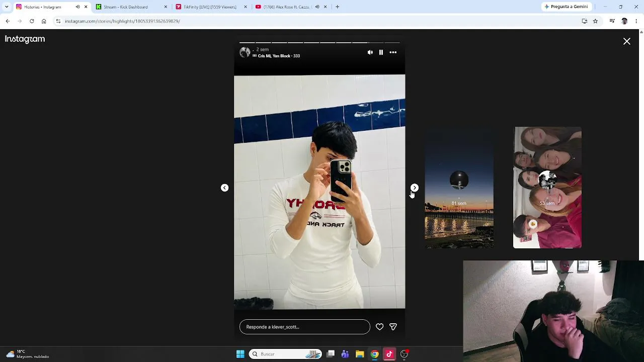
Task: Click the "Pregunta a Gemini" button
Action: click(x=566, y=7)
